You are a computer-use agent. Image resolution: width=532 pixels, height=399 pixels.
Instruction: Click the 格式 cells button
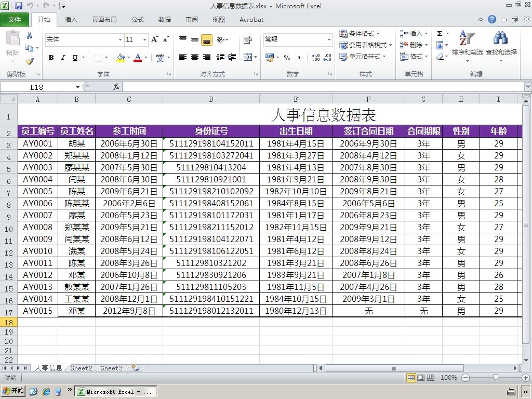[x=414, y=57]
